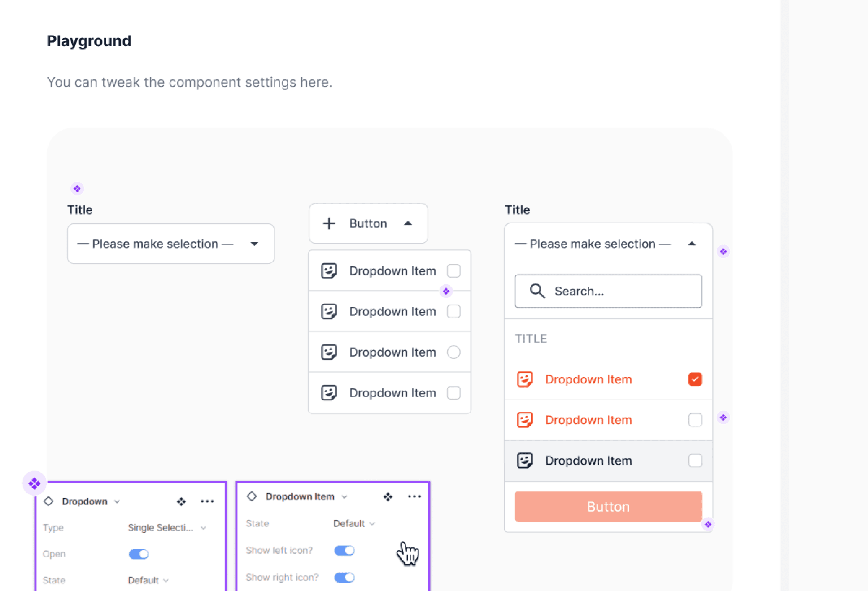Click the large purple component badge beside Dropdown panel

click(34, 483)
